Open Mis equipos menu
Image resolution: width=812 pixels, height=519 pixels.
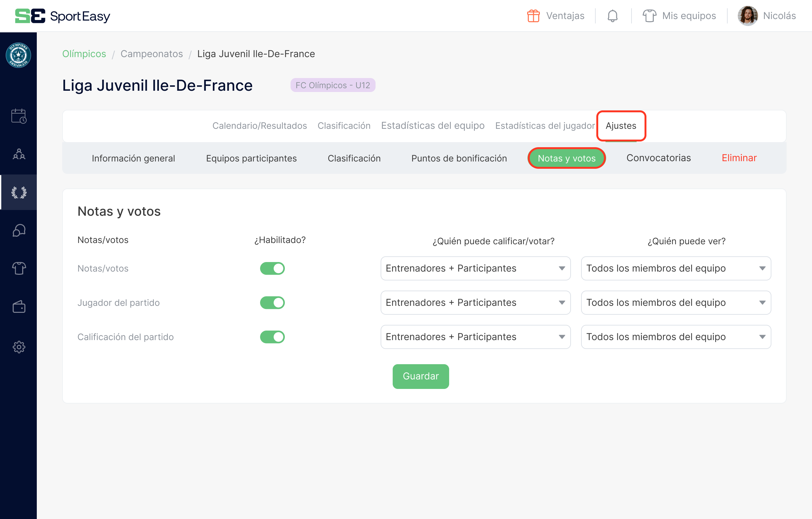(x=689, y=16)
